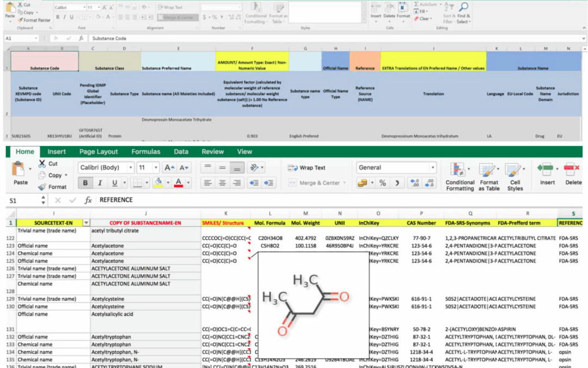
Task: Click the Format Painter brush icon
Action: click(x=20, y=20)
